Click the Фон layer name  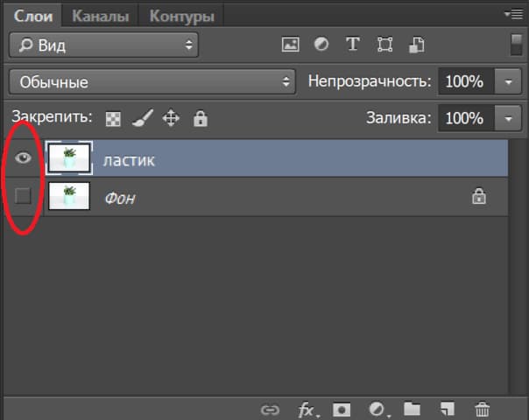[120, 198]
